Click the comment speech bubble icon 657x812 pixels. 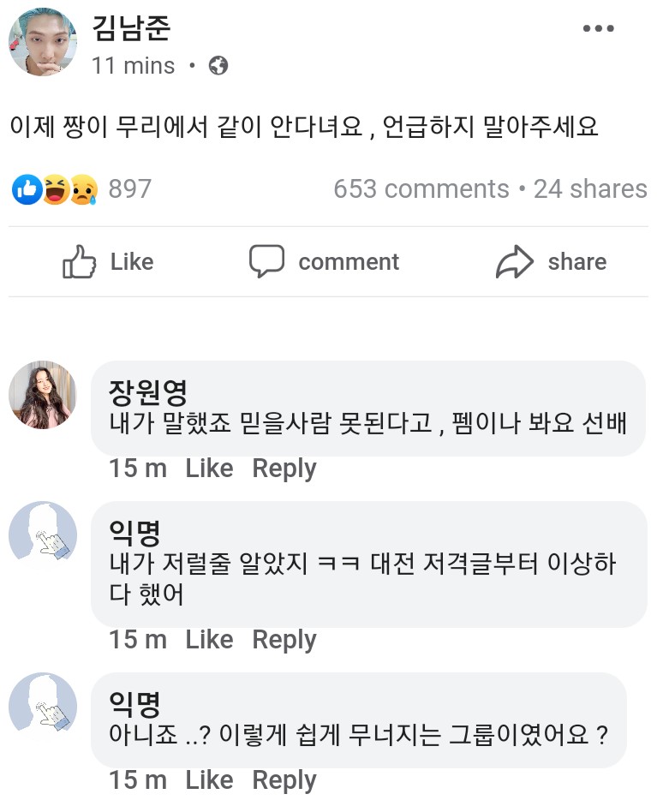click(266, 262)
